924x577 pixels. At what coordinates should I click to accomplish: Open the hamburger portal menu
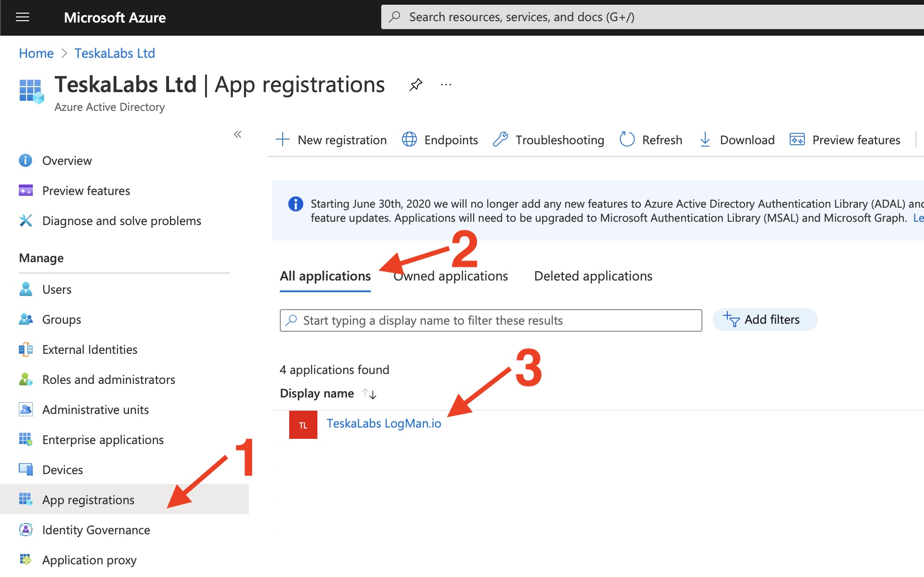tap(23, 17)
